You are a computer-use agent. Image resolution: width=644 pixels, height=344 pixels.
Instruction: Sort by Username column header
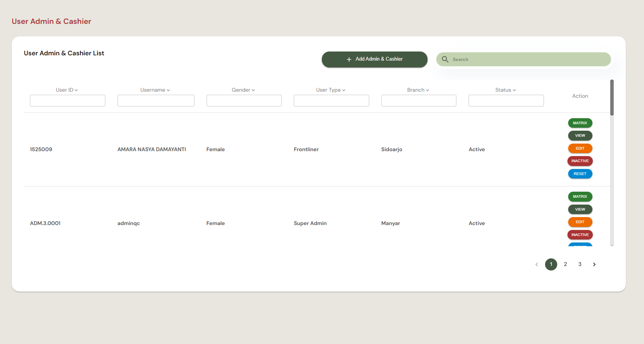pyautogui.click(x=155, y=90)
